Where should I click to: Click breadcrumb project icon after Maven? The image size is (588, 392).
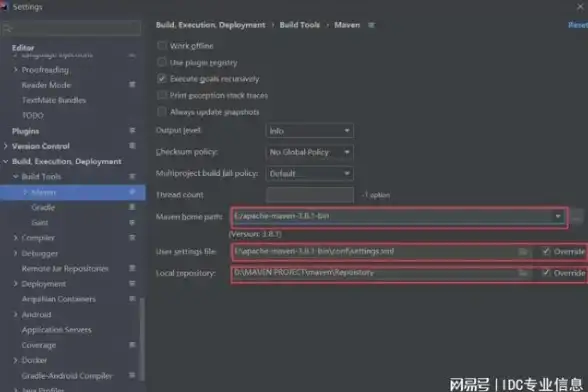[x=371, y=25]
